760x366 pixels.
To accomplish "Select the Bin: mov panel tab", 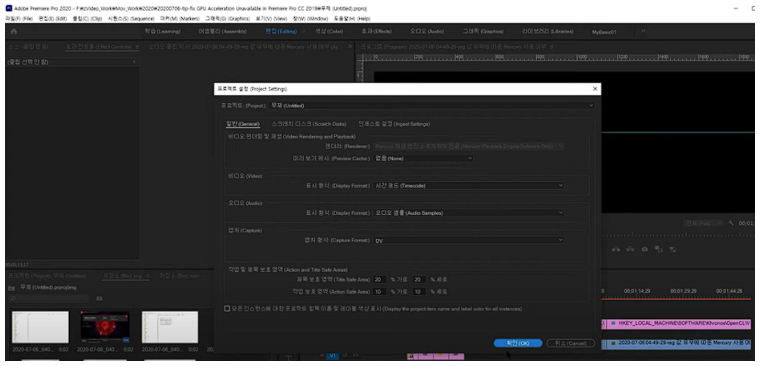I will 180,276.
